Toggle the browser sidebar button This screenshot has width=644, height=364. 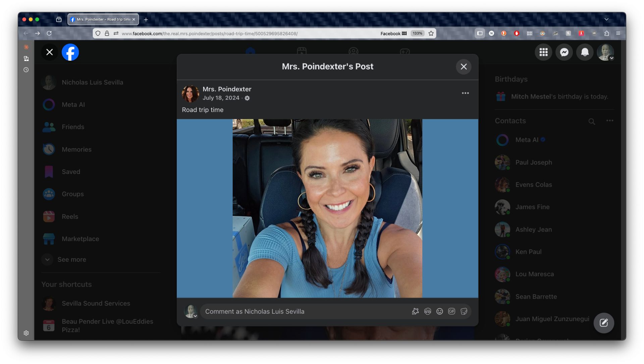480,33
